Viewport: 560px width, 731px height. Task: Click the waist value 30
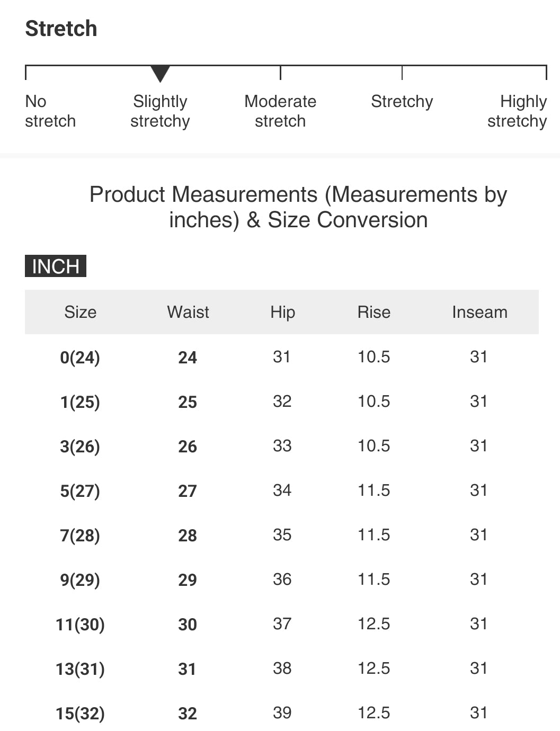(188, 624)
